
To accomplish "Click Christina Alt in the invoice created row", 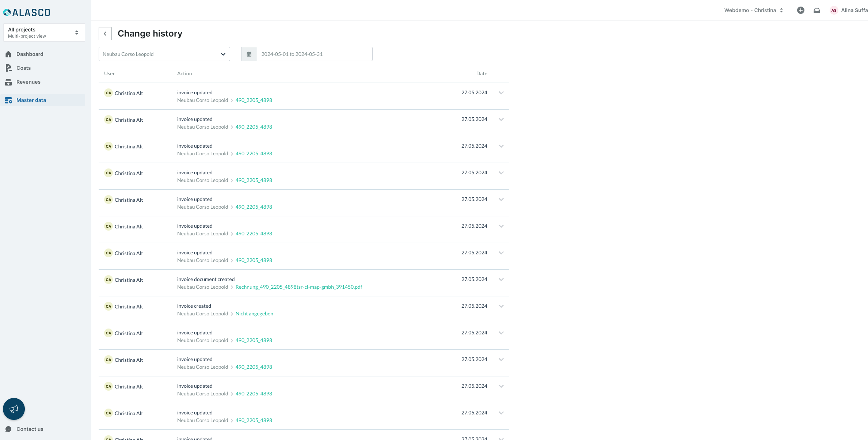I will (x=129, y=307).
